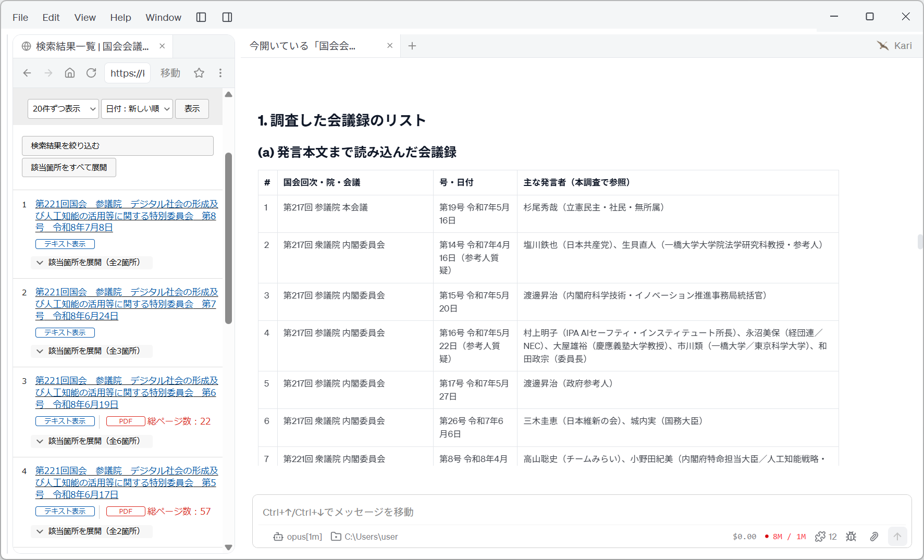Reload the browser page
This screenshot has height=560, width=924.
[91, 73]
